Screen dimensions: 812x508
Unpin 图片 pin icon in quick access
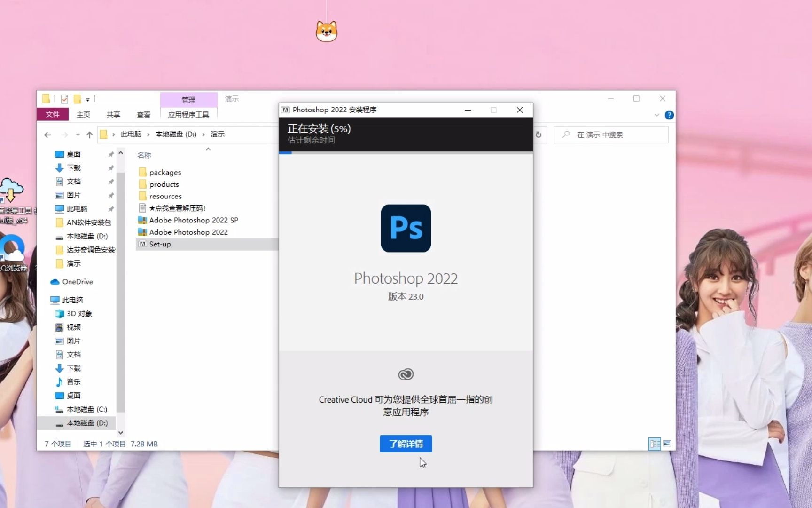coord(111,195)
